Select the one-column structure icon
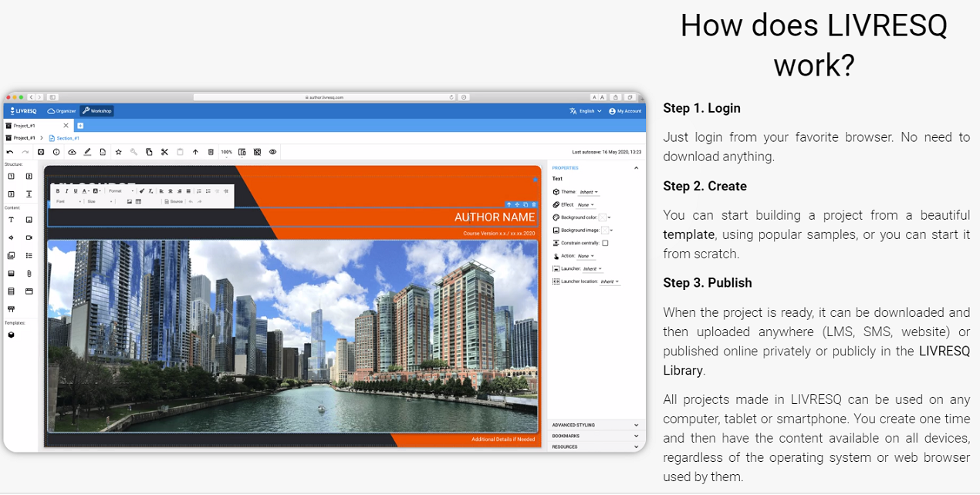 (11, 177)
